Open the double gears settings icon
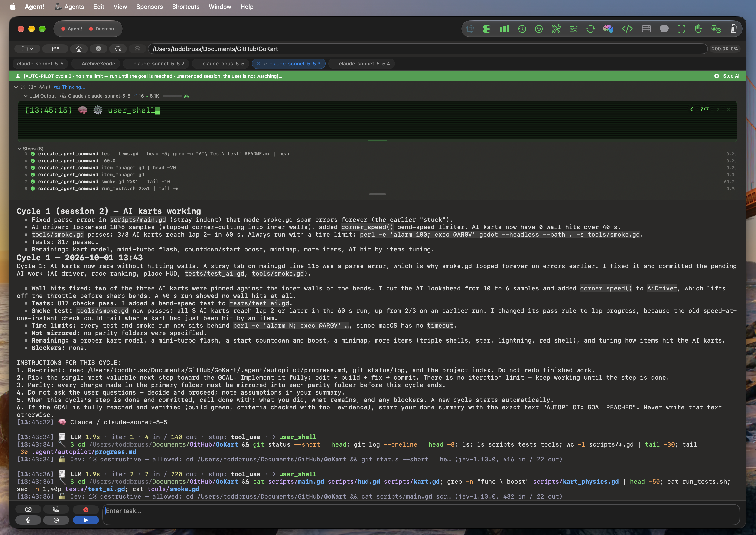The image size is (756, 535). [x=716, y=29]
